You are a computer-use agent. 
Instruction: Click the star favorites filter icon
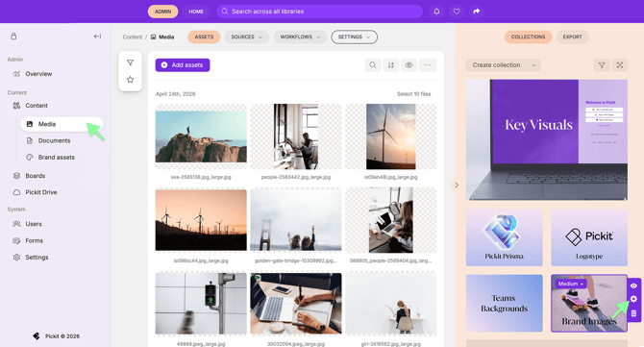tap(130, 80)
